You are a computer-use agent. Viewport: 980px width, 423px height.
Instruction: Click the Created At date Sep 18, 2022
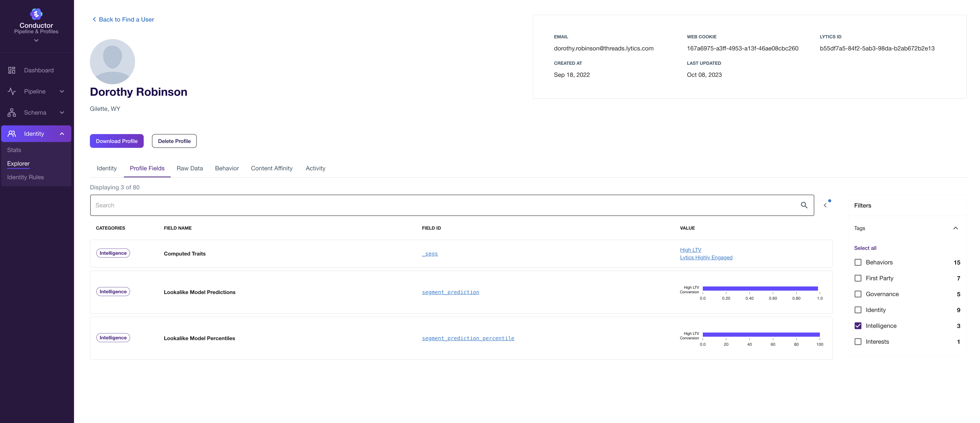(571, 75)
